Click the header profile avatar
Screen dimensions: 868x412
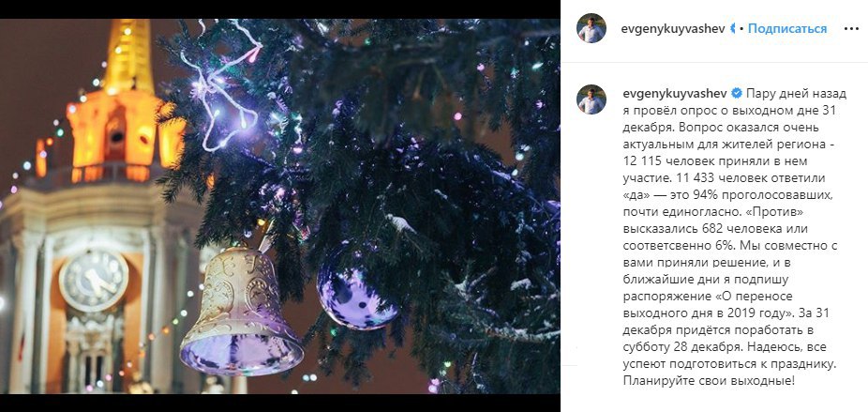(x=591, y=28)
